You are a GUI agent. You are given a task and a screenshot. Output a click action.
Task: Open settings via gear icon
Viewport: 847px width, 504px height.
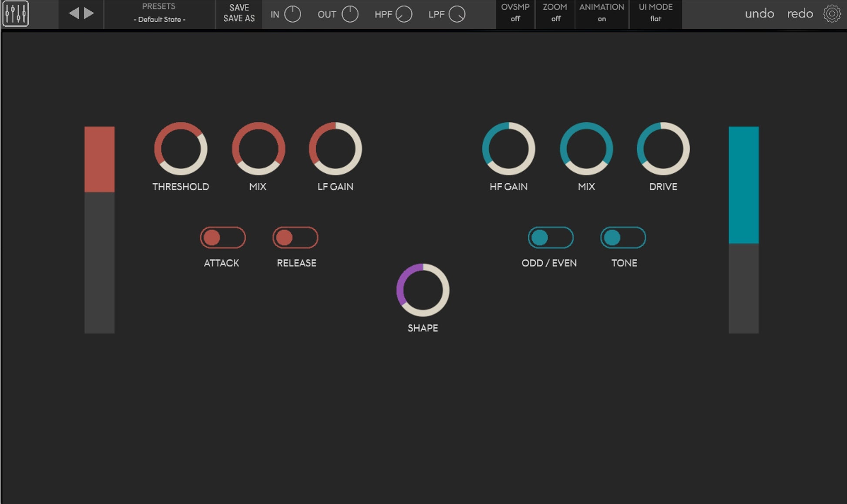[832, 14]
